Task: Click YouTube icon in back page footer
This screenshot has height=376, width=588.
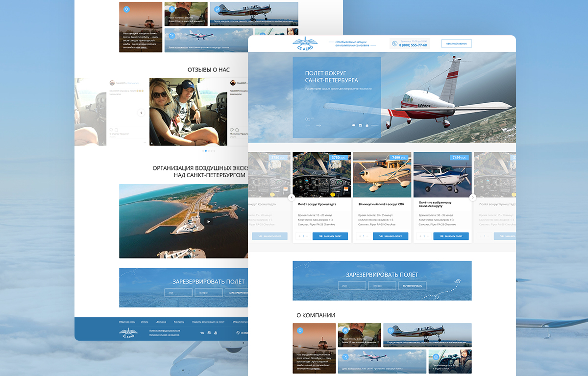Action: tap(216, 333)
